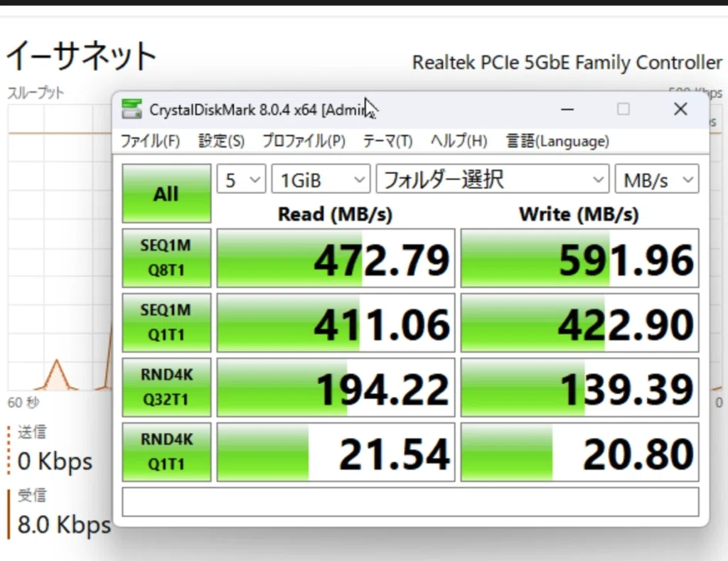Click the RND4K Q32T1 write value 139.39

tap(579, 388)
